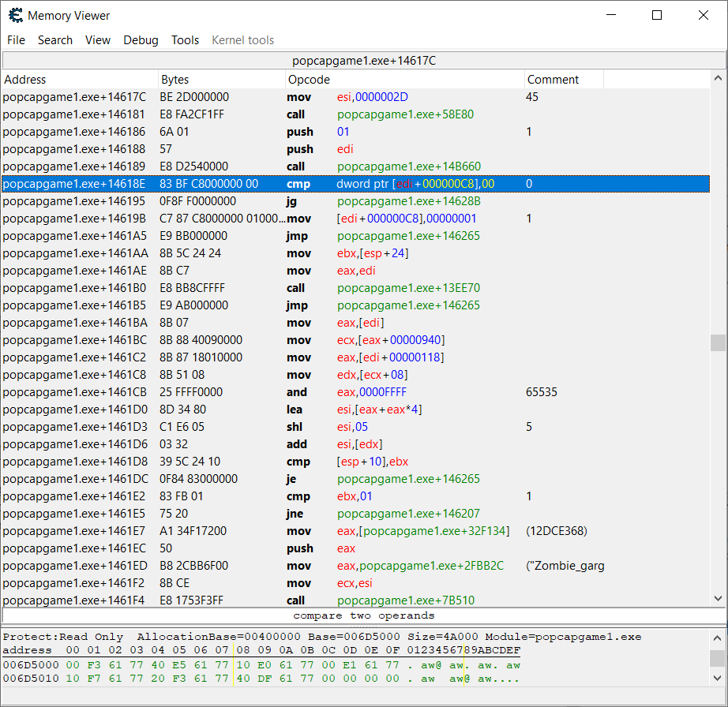Select row popcapgame1.exe+146195 jg

(x=355, y=201)
